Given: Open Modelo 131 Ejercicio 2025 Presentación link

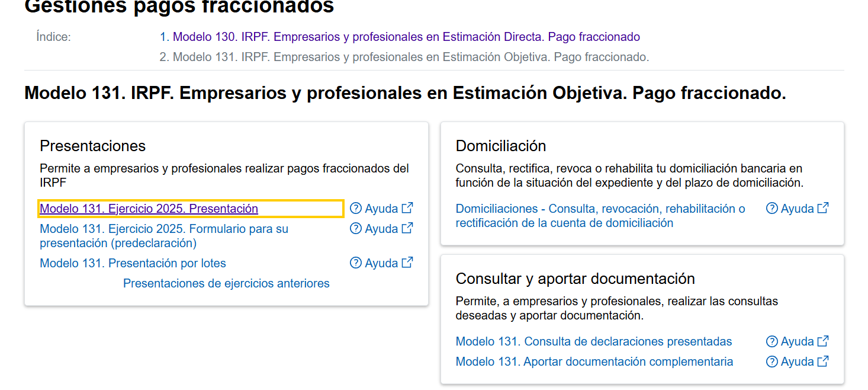Looking at the screenshot, I should click(149, 209).
